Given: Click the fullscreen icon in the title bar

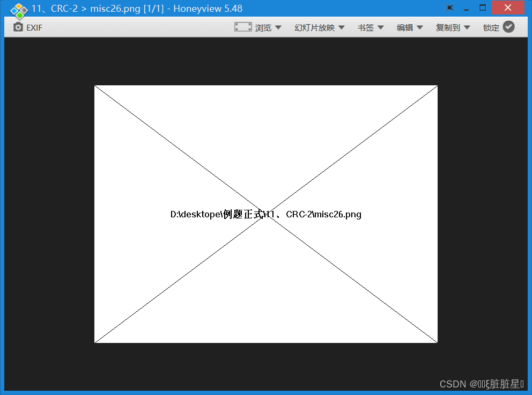Looking at the screenshot, I should click(448, 8).
